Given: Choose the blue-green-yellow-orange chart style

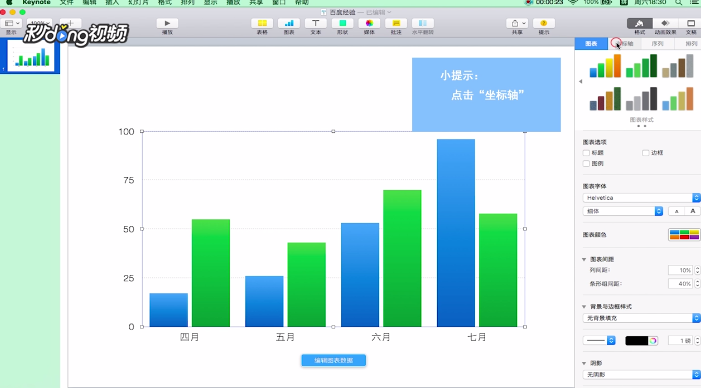Looking at the screenshot, I should coord(605,66).
